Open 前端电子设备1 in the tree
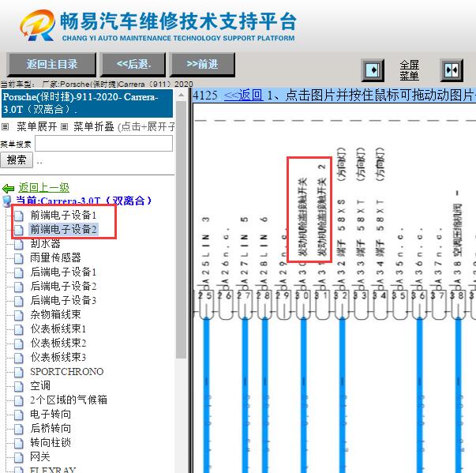 63,216
